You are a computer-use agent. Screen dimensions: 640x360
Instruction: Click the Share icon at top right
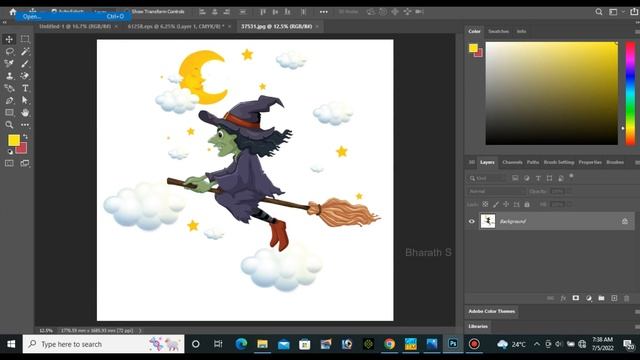pos(634,12)
